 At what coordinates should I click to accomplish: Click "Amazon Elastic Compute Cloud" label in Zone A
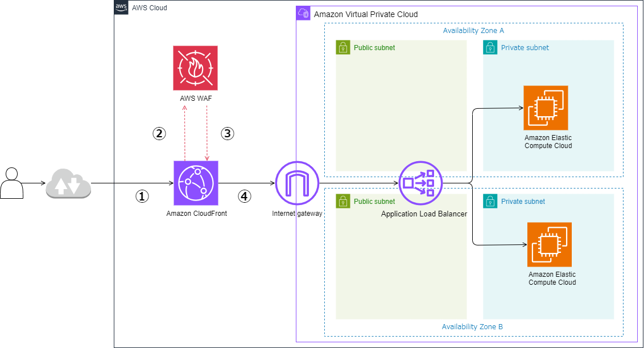548,141
